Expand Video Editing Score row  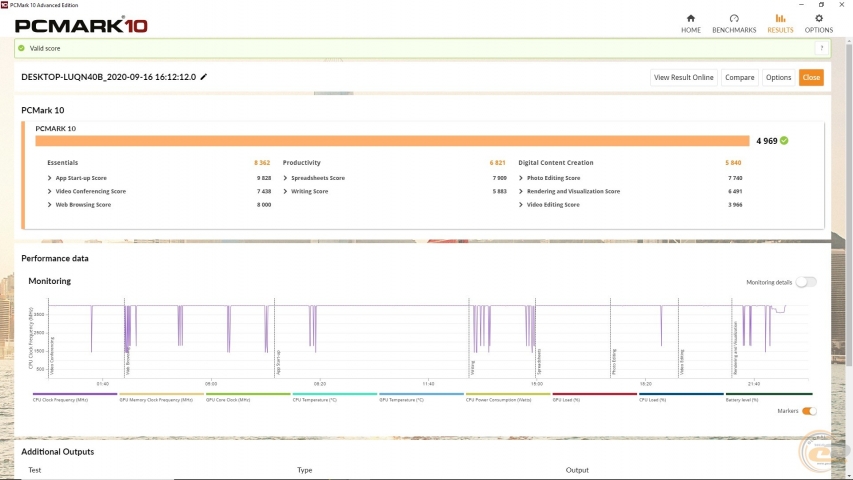click(521, 205)
